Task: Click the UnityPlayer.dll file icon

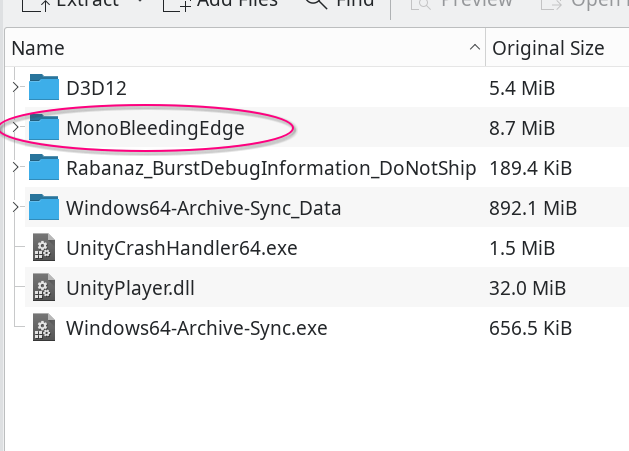Action: [x=44, y=288]
